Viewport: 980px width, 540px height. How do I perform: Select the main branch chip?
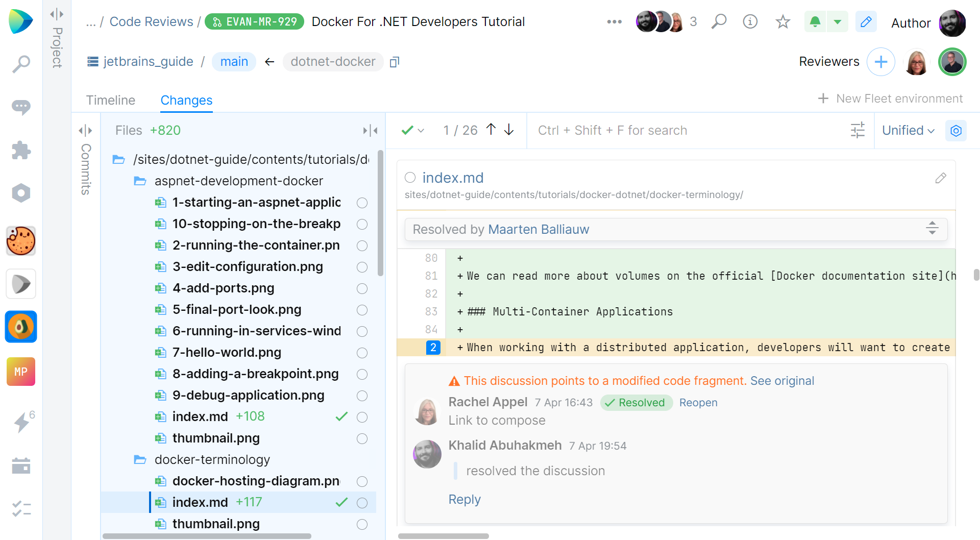234,62
